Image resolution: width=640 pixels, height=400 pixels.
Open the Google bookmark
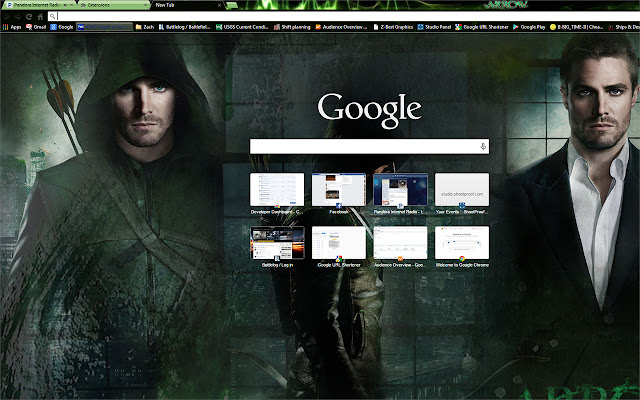point(62,27)
